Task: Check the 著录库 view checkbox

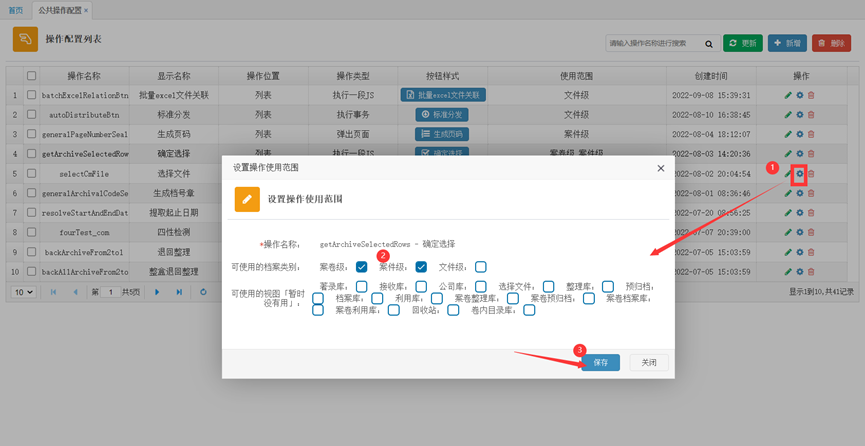Action: pyautogui.click(x=361, y=286)
